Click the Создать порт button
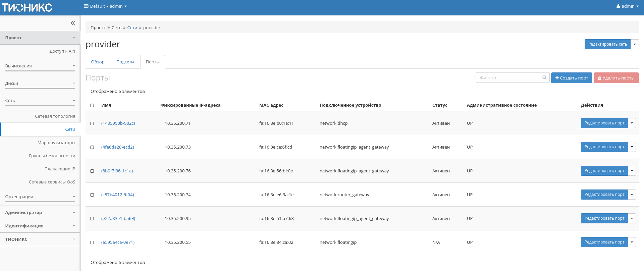The image size is (644, 271). pyautogui.click(x=571, y=78)
